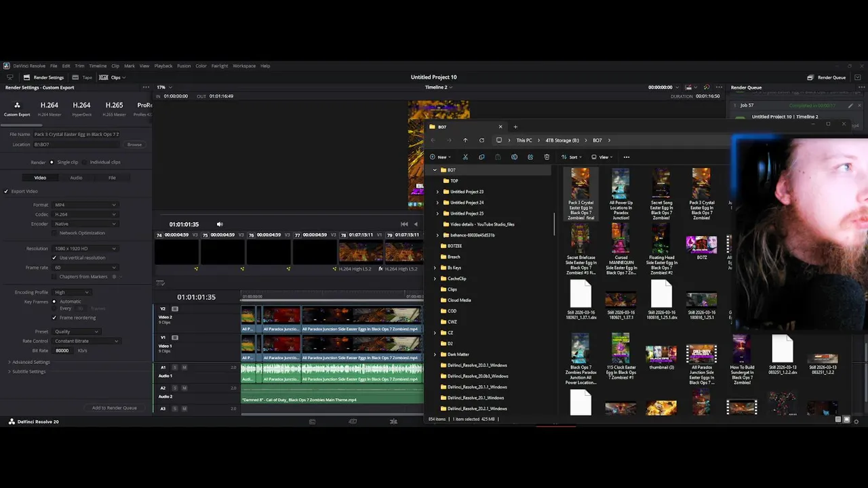Choose the HyperDeck preset

(x=81, y=108)
